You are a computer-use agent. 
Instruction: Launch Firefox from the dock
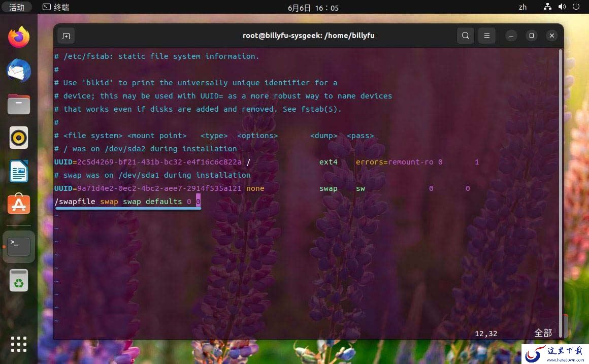click(19, 37)
